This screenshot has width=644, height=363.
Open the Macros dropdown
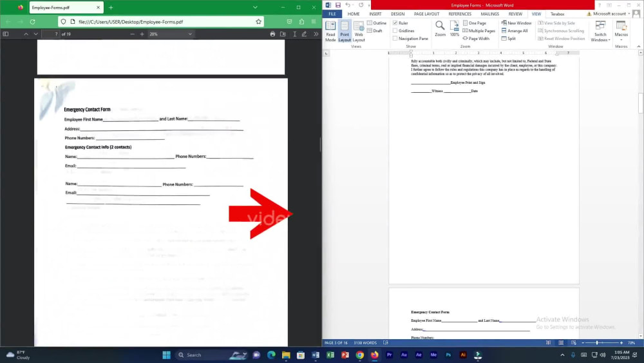point(621,31)
